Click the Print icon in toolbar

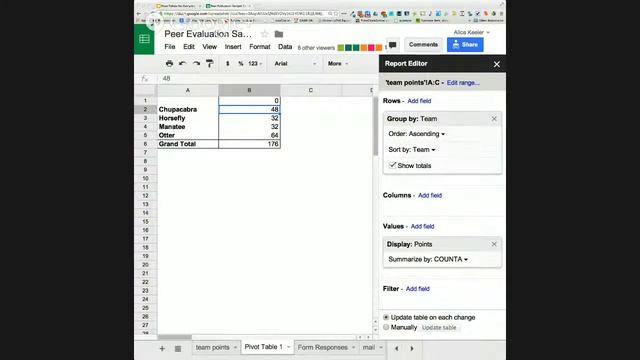[x=169, y=64]
